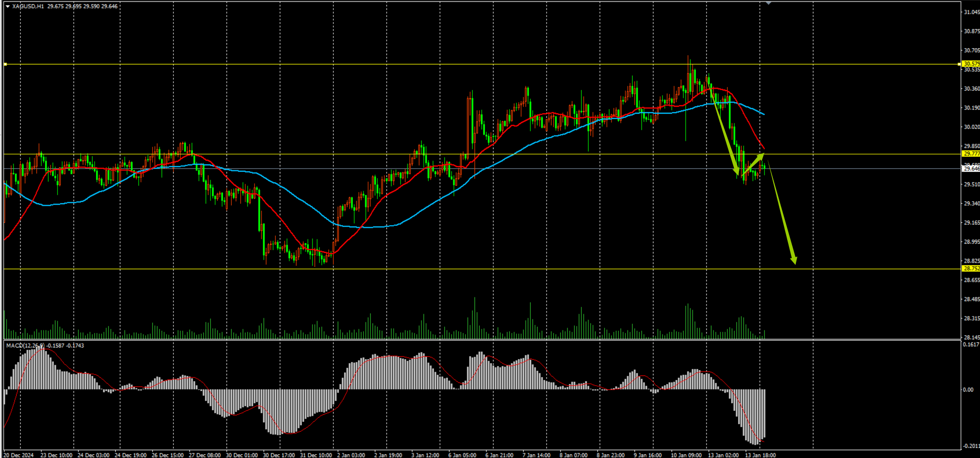Click the 30.360 value on the price scale
The width and height of the screenshot is (980, 458).
coord(972,89)
